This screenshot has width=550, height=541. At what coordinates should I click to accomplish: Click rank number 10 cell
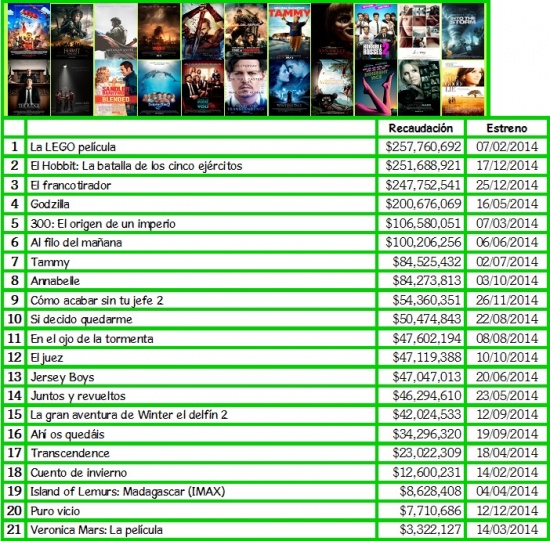tap(14, 319)
